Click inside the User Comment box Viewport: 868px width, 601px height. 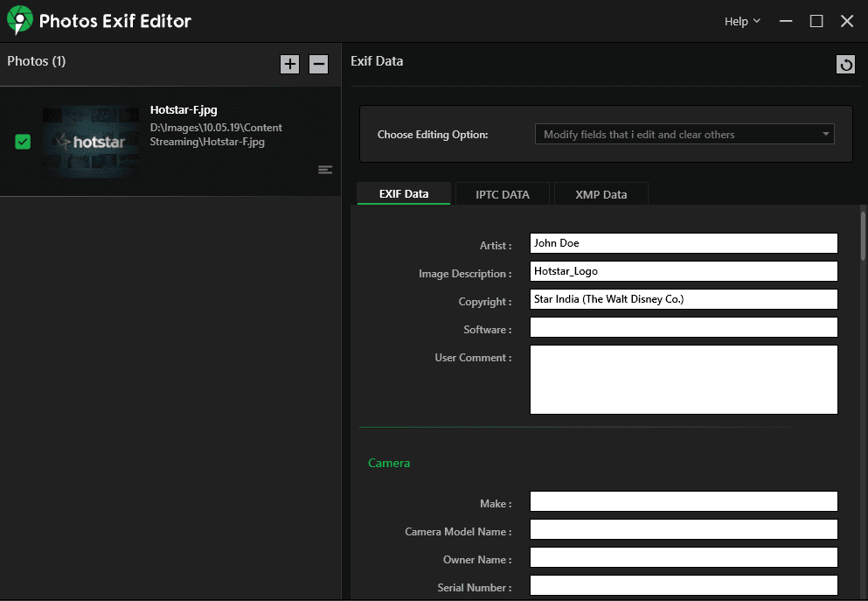coord(684,380)
